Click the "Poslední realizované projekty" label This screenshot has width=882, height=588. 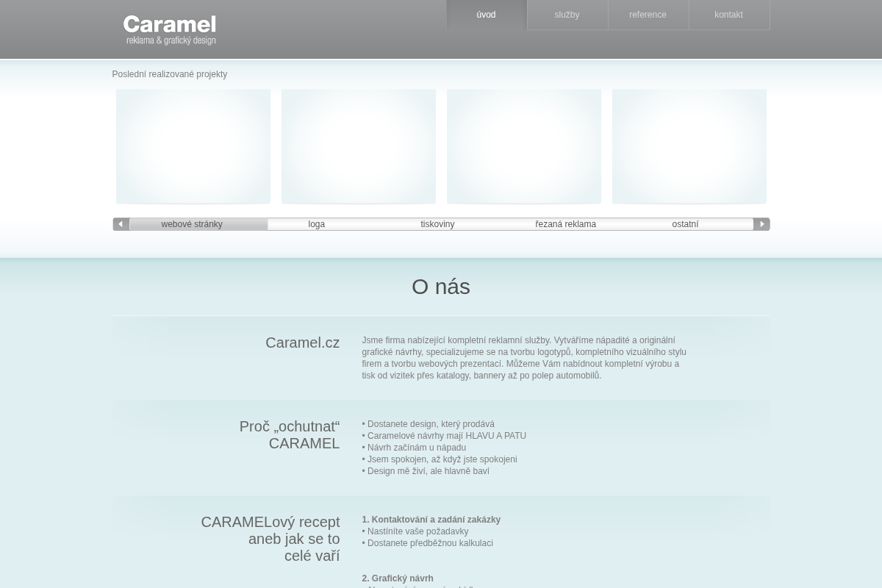tap(170, 74)
